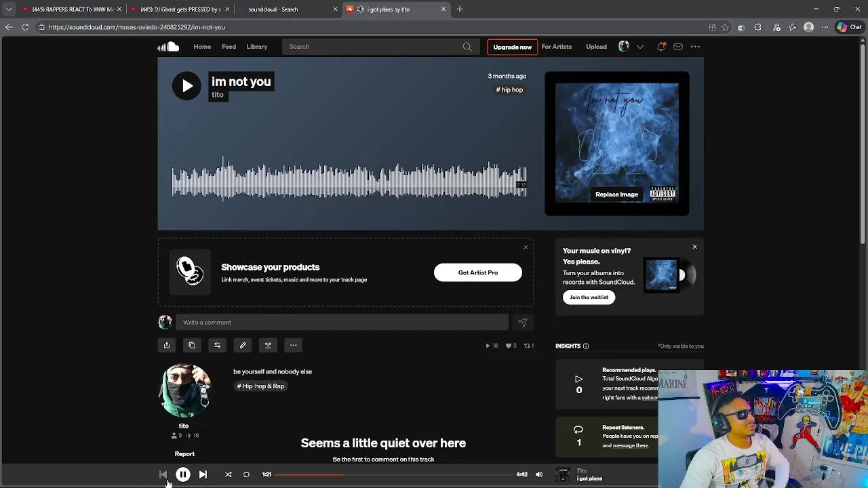The width and height of the screenshot is (868, 488).
Task: Skip to the previous track
Action: pyautogui.click(x=163, y=474)
